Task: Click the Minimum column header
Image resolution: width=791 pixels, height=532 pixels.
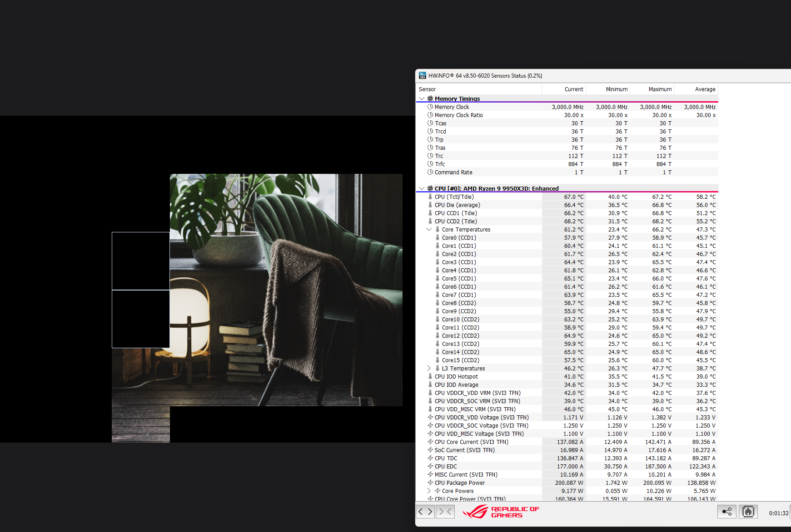Action: (x=608, y=89)
